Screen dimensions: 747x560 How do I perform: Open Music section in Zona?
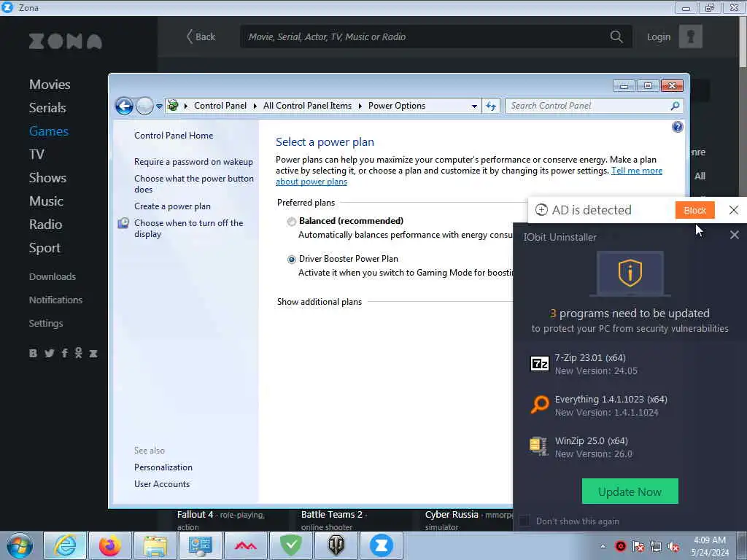point(46,201)
